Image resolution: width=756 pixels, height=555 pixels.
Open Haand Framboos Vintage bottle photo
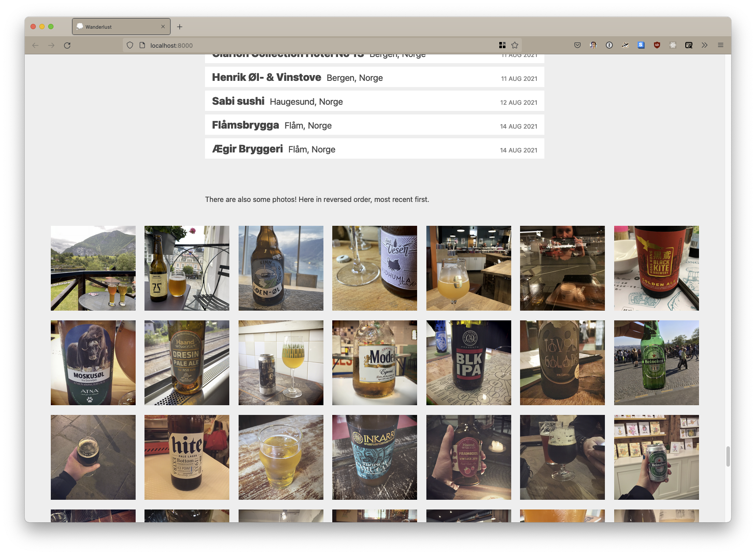(x=469, y=457)
